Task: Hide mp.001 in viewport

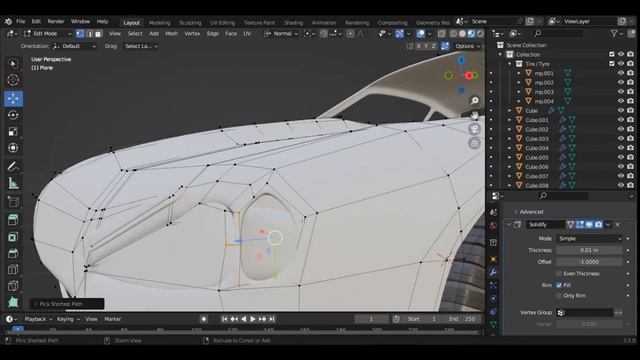Action: click(621, 73)
